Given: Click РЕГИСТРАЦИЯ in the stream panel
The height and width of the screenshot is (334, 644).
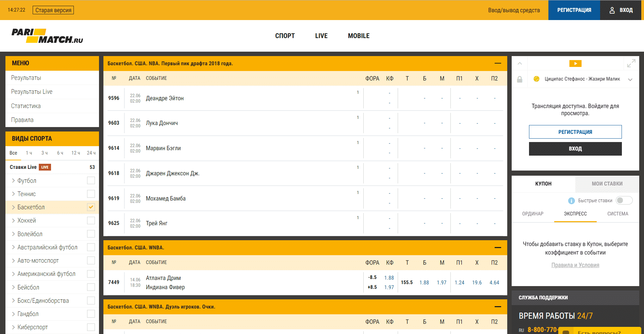Looking at the screenshot, I should 575,132.
